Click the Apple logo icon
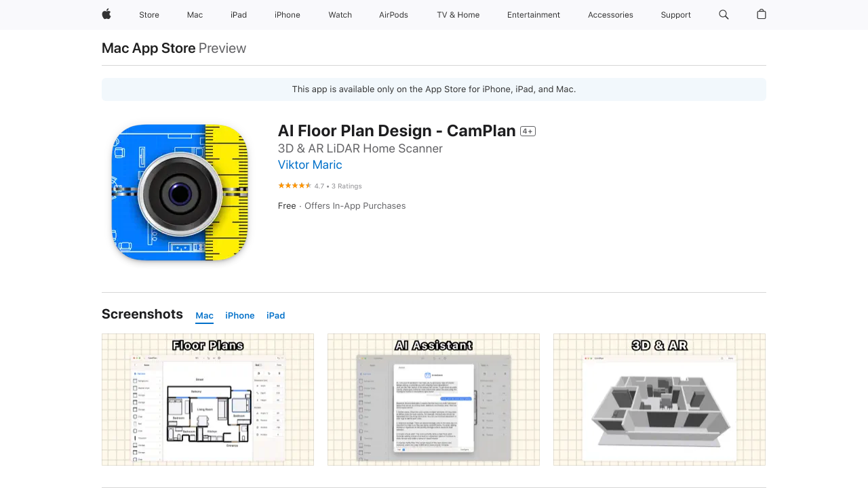The image size is (868, 488). pos(106,14)
